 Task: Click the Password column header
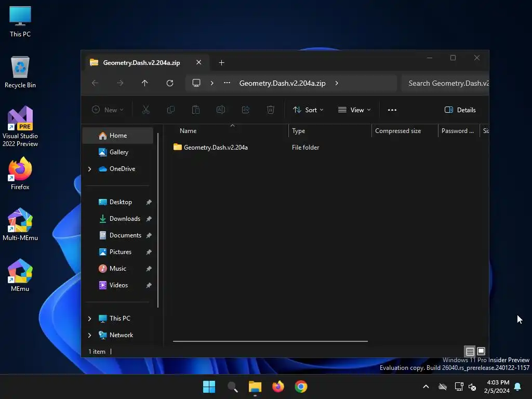click(459, 131)
